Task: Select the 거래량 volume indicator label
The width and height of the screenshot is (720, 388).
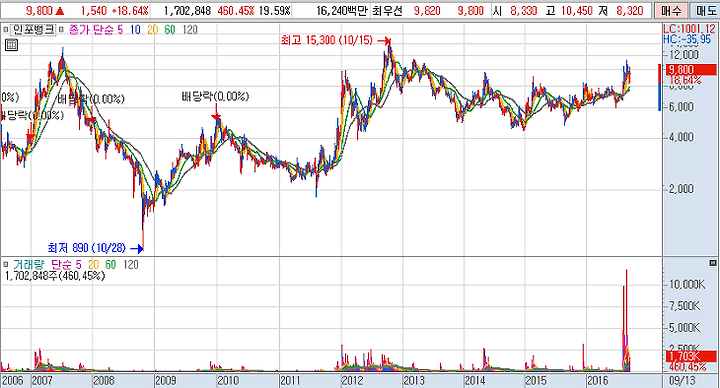Action: (28, 264)
